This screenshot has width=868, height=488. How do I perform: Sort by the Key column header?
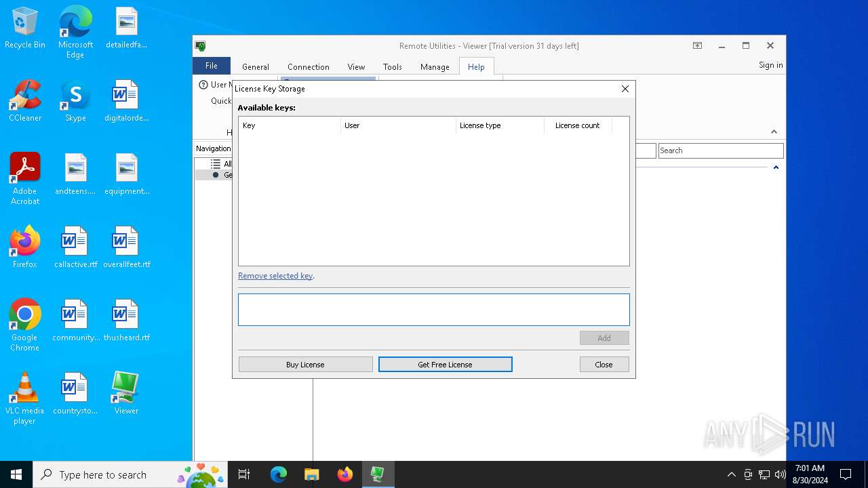[290, 125]
